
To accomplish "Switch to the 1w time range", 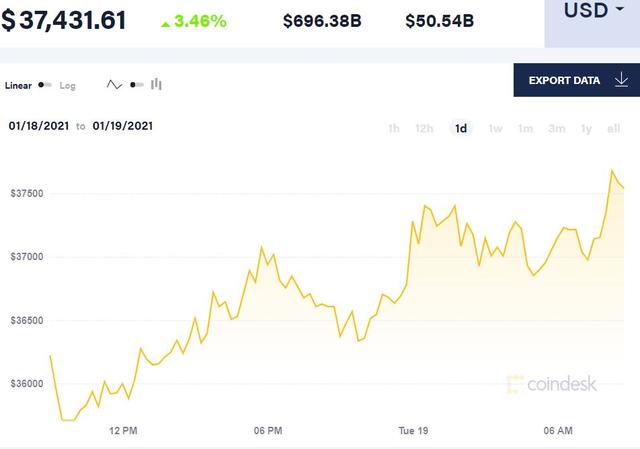I will pyautogui.click(x=495, y=128).
